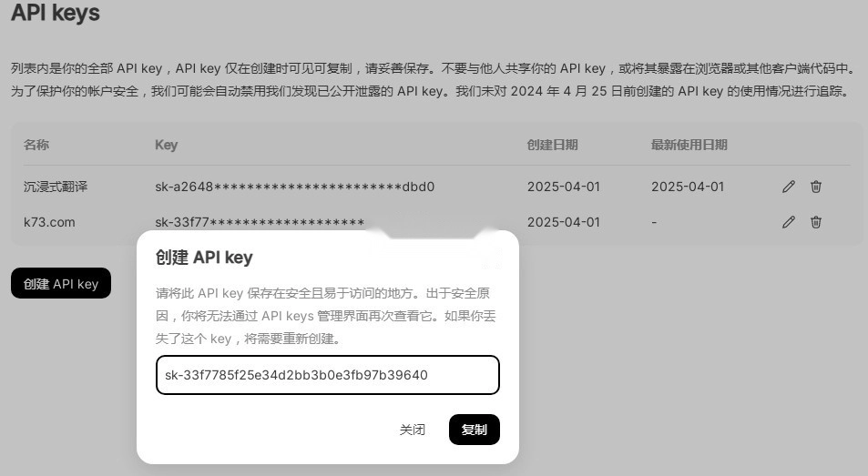868x476 pixels.
Task: Click the 名称 column header
Action: coord(36,145)
